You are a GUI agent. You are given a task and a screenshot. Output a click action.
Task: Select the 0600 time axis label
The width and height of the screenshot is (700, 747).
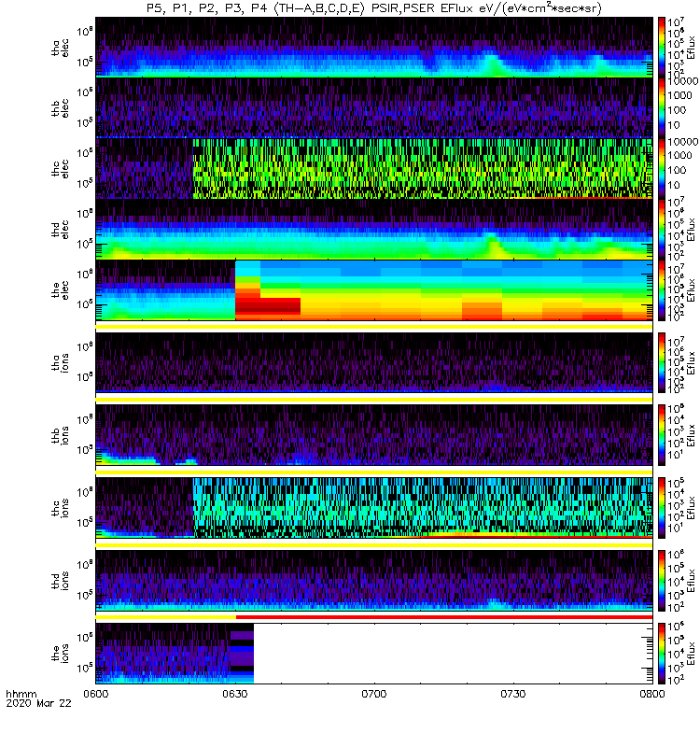coord(96,694)
